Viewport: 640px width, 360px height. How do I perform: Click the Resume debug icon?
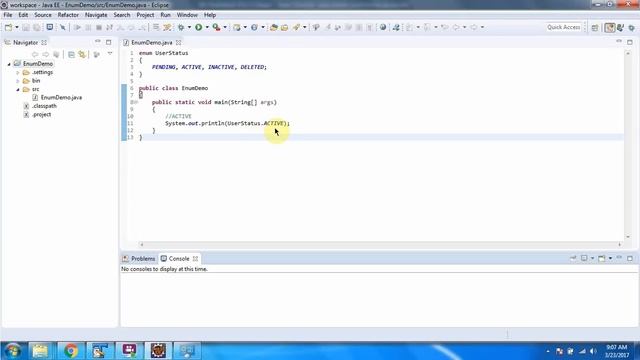point(77,27)
